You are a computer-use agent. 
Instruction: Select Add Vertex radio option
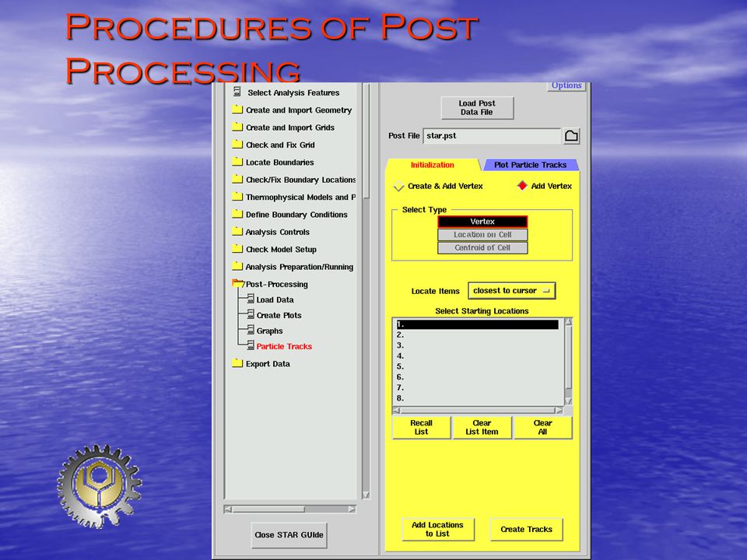tap(522, 186)
